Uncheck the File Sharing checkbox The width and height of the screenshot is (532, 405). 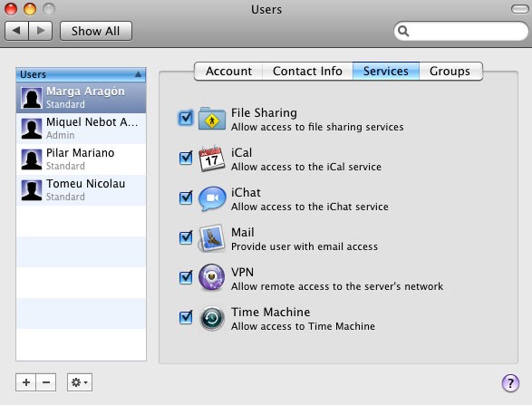tap(186, 118)
